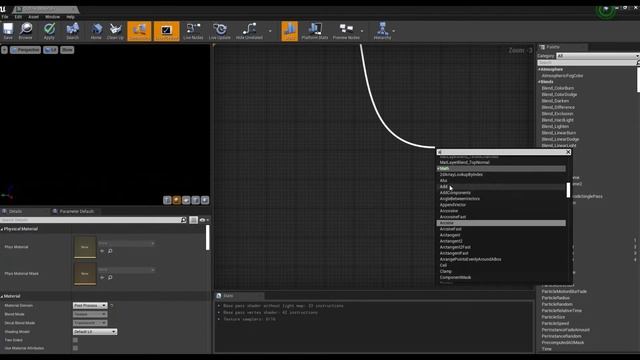Click the Details property matrix grid icon
This screenshot has width=640, height=360.
193,220
